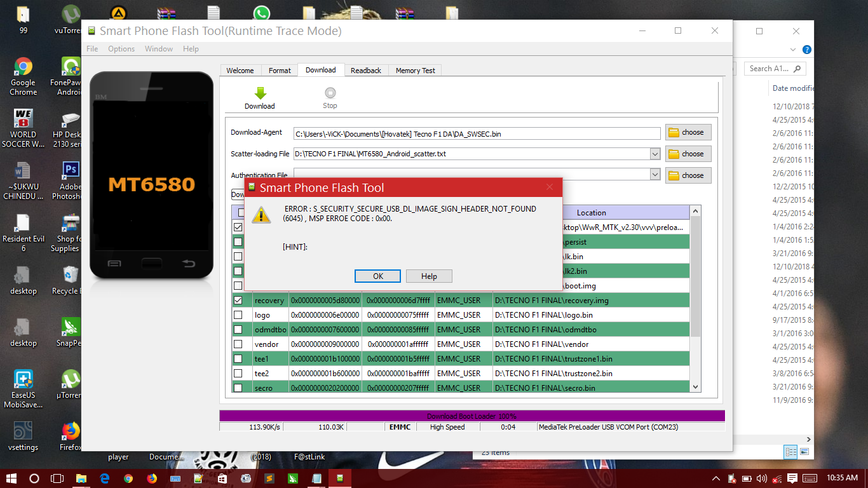Click the recovery.img location cell
This screenshot has width=868, height=488.
point(591,300)
